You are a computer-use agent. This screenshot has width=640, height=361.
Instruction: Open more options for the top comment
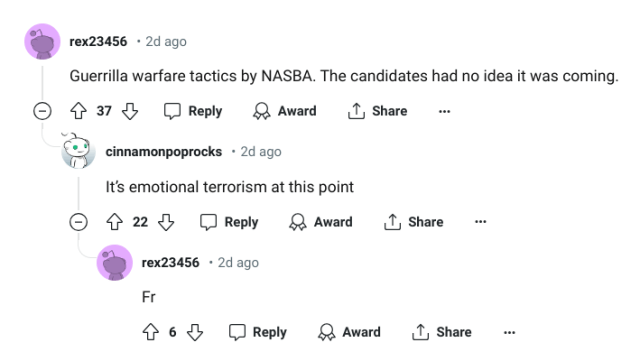coord(444,111)
